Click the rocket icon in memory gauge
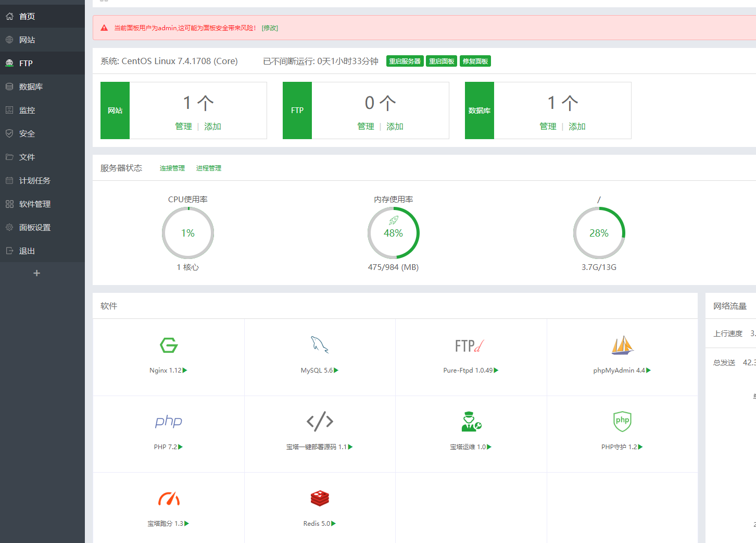 pos(394,220)
